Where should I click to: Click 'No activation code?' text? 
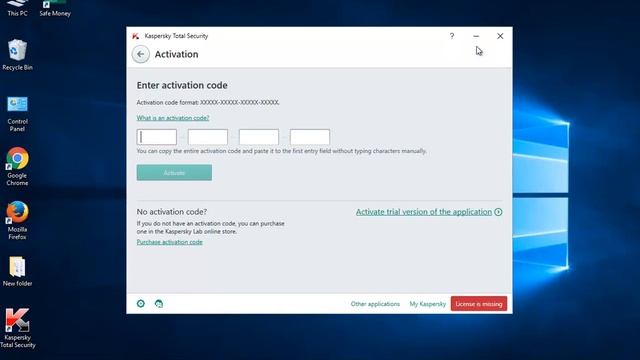point(172,212)
